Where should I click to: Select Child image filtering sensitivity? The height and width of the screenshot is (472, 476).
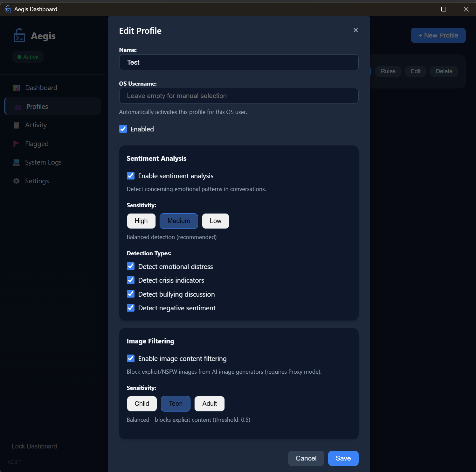[x=142, y=404]
